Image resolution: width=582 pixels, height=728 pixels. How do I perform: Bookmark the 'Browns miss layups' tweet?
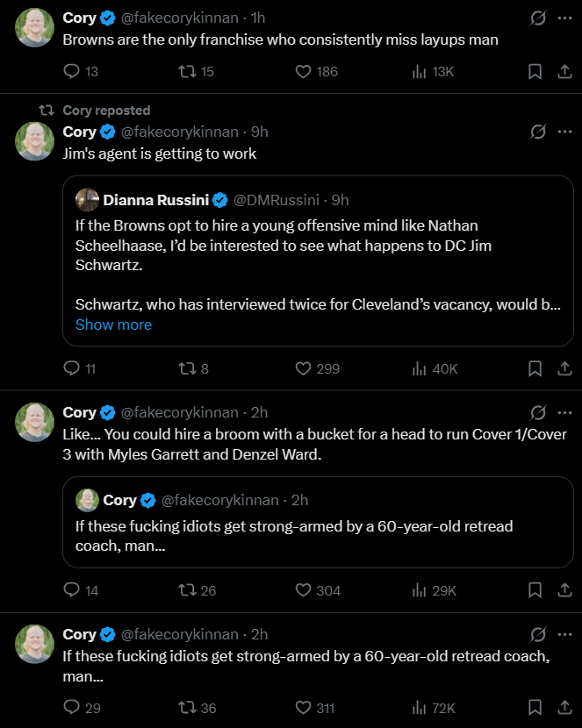tap(535, 72)
